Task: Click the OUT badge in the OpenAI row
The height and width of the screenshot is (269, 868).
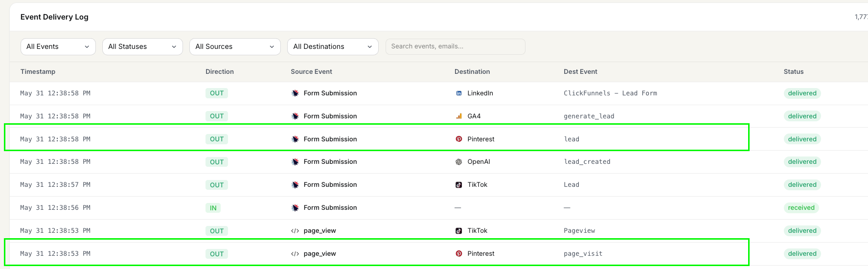Action: tap(217, 162)
